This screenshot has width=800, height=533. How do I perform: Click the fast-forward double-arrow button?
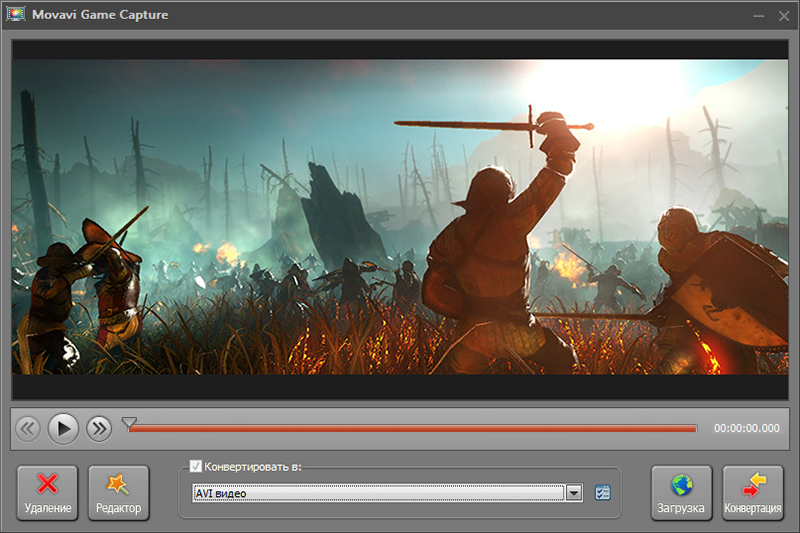[98, 429]
